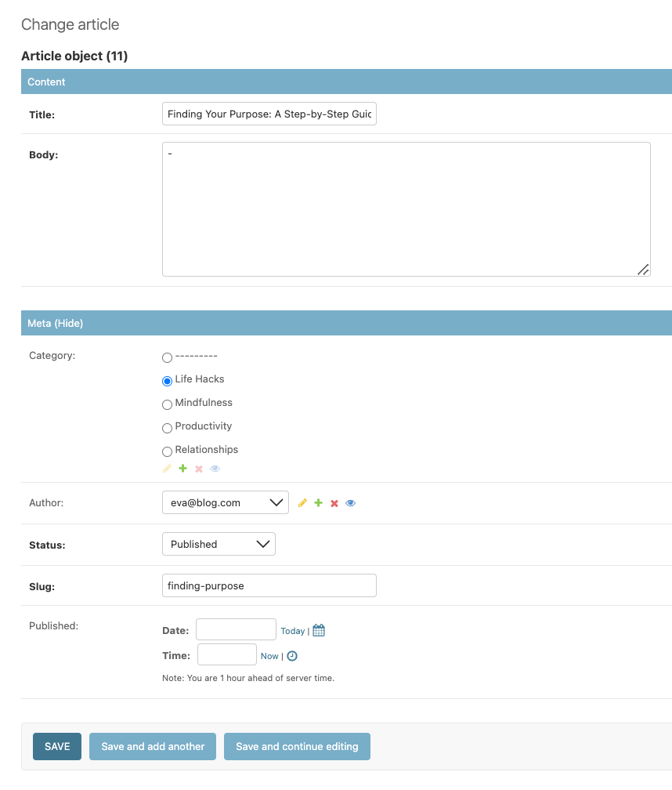Viewport: 672px width, 790px height.
Task: Open the calendar picker for the publish date
Action: pyautogui.click(x=318, y=629)
